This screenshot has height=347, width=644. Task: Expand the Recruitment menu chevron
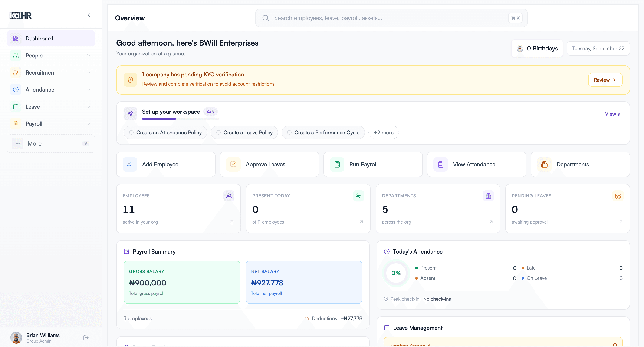pyautogui.click(x=89, y=72)
